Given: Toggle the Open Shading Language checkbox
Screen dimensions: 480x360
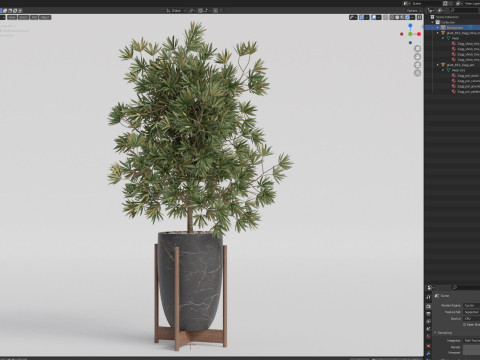Looking at the screenshot, I should coord(464,325).
